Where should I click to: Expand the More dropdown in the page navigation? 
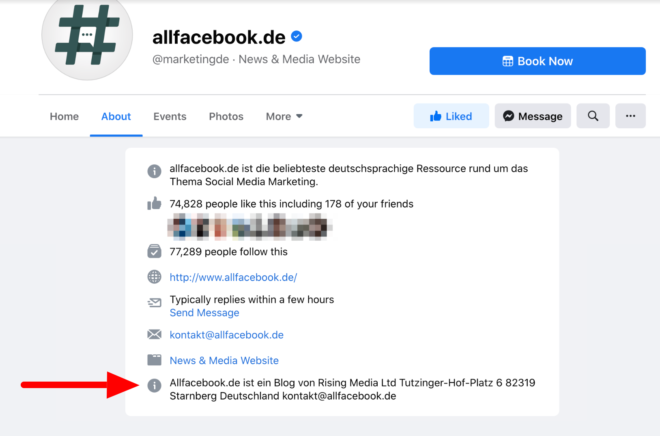[x=284, y=116]
